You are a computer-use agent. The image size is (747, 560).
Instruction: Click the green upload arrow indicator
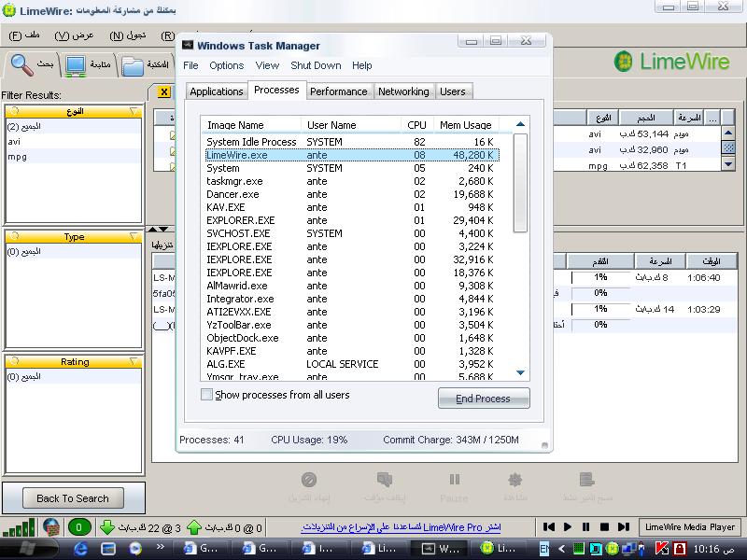(x=194, y=527)
